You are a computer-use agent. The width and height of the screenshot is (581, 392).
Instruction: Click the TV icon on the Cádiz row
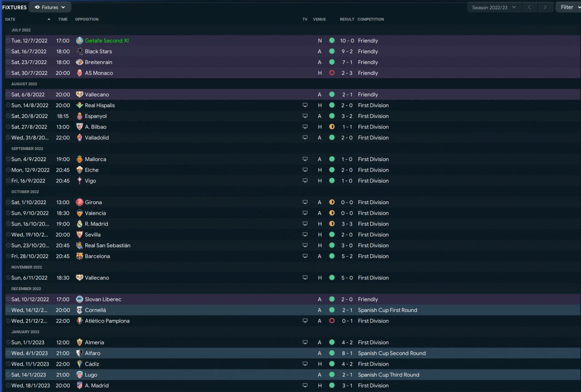pyautogui.click(x=305, y=364)
